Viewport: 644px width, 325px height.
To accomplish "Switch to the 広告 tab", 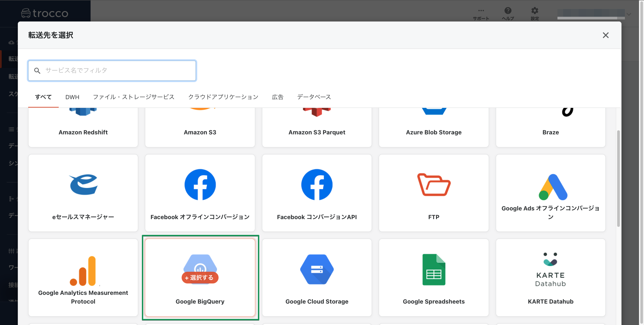I will [278, 97].
